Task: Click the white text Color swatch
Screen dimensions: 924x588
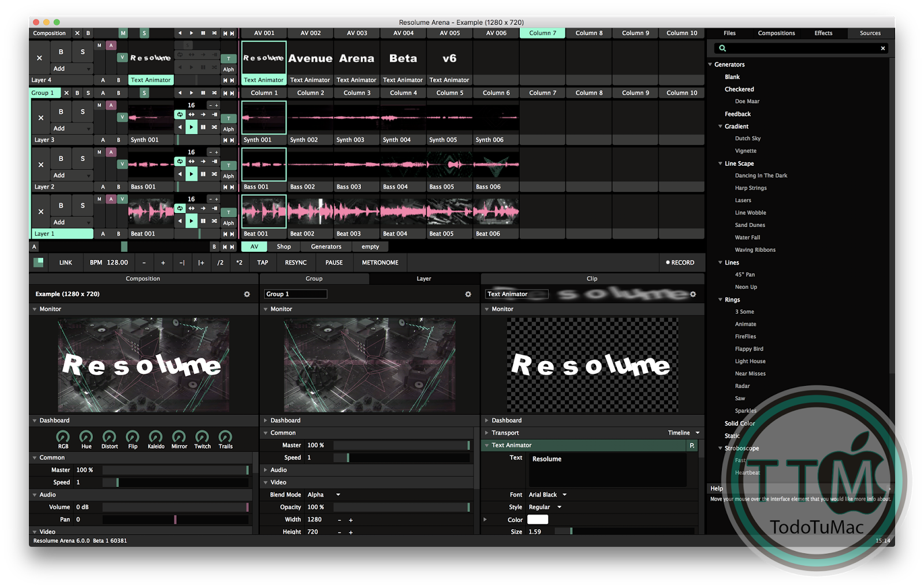Action: tap(538, 520)
